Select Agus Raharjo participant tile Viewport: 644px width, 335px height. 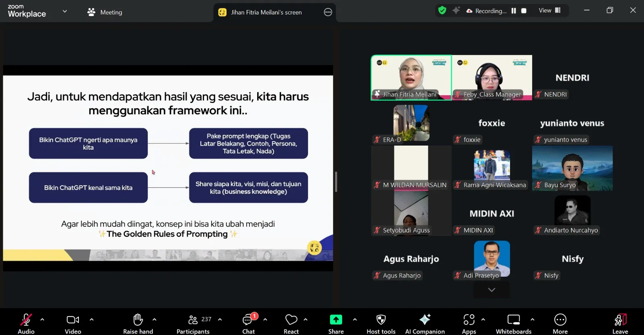tap(411, 259)
